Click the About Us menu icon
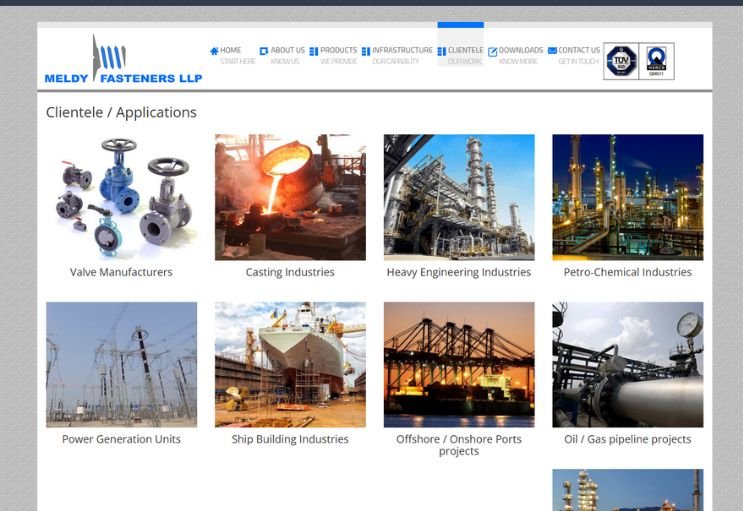743x511 pixels. [x=264, y=51]
